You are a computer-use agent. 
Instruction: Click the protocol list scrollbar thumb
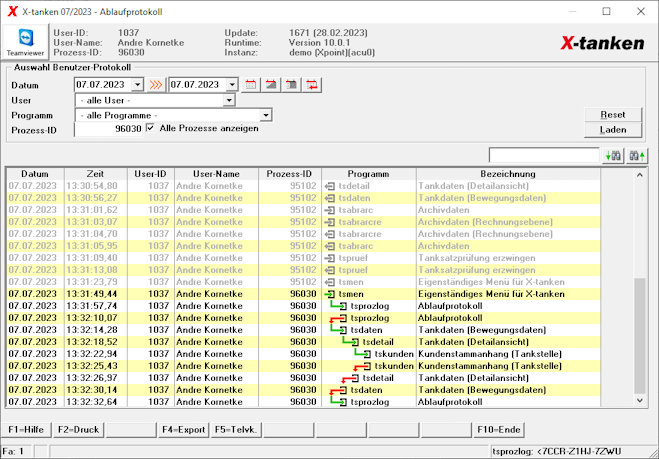click(639, 335)
